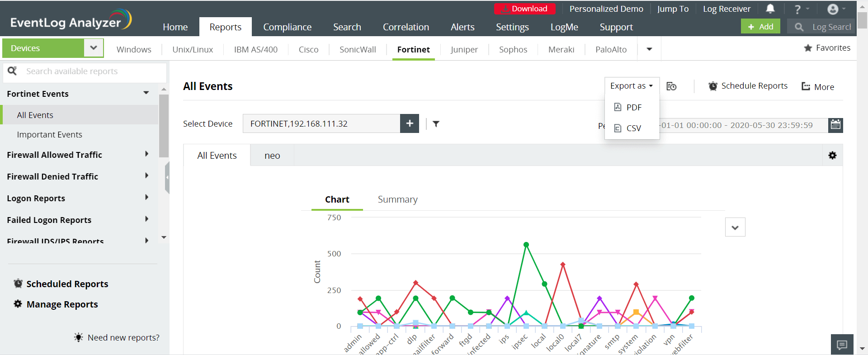Open the Jump To link
This screenshot has width=868, height=355.
click(673, 9)
